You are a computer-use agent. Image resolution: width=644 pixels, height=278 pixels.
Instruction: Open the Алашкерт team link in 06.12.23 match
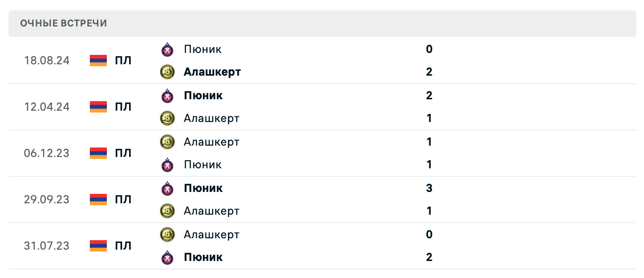click(211, 142)
